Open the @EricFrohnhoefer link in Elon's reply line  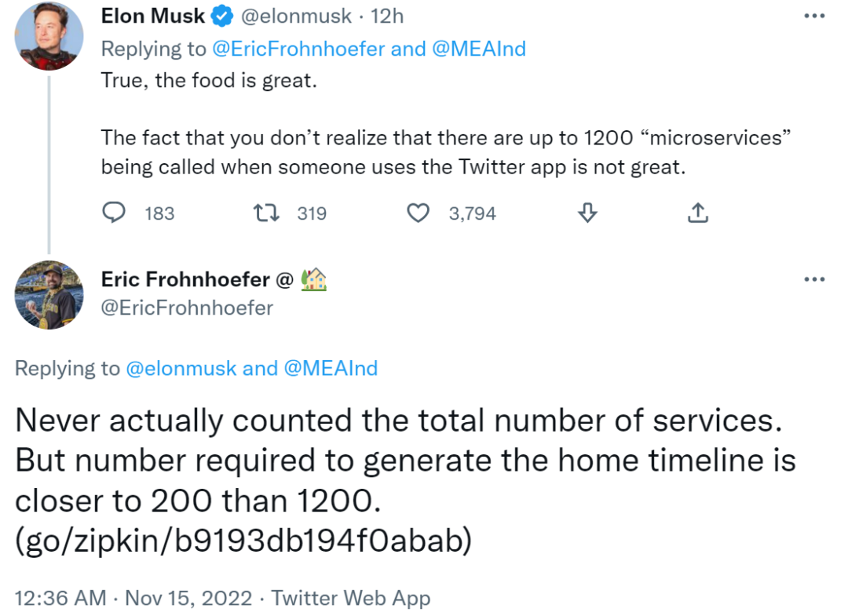tap(298, 49)
